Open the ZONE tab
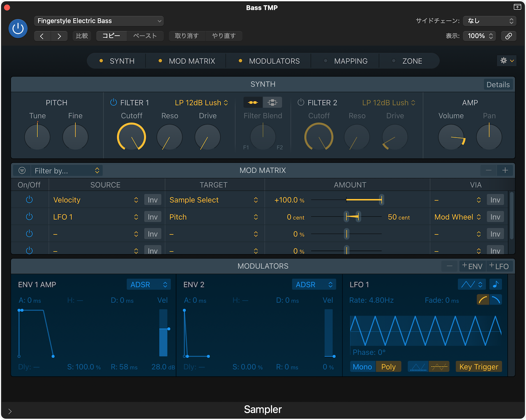The height and width of the screenshot is (420, 526). tap(412, 61)
